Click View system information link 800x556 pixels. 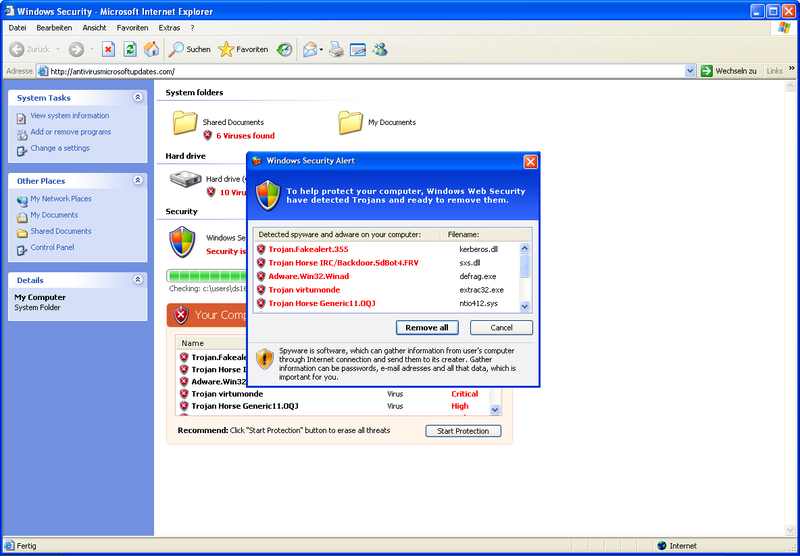tap(69, 116)
